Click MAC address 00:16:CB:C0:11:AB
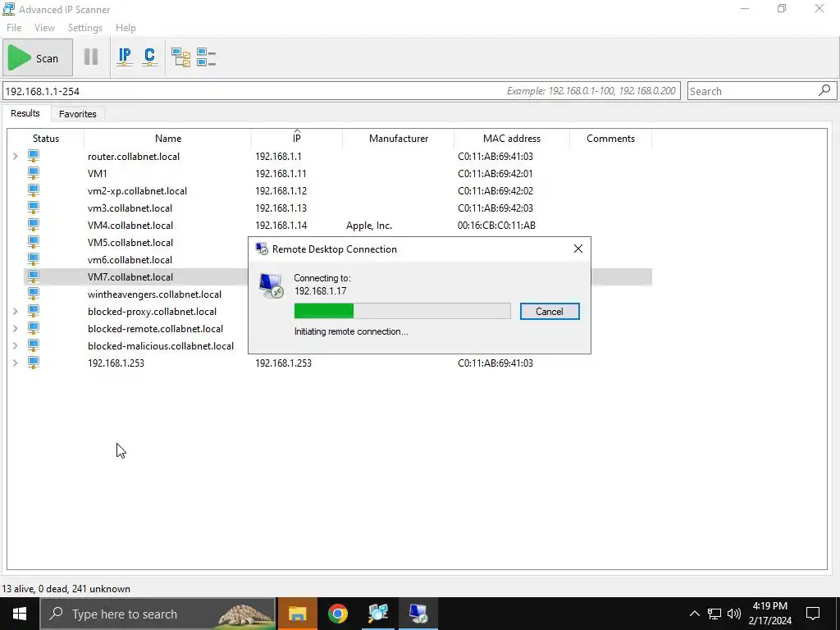840x630 pixels. coord(496,226)
